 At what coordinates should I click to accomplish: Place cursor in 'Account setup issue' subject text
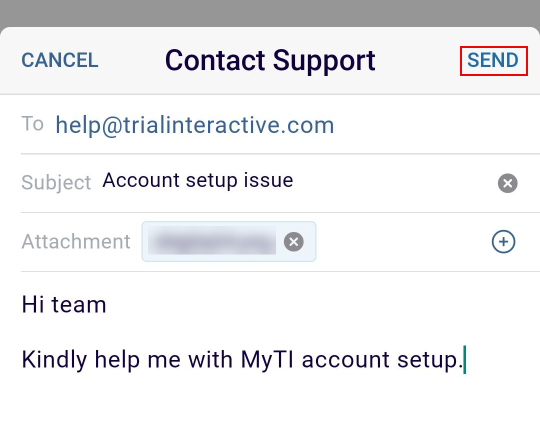click(x=198, y=180)
